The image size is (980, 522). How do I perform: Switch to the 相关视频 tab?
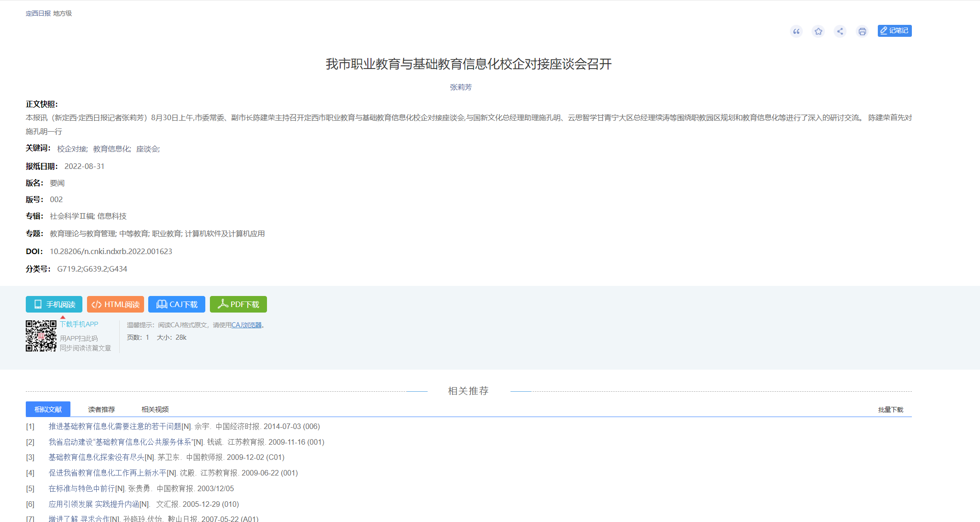coord(155,409)
